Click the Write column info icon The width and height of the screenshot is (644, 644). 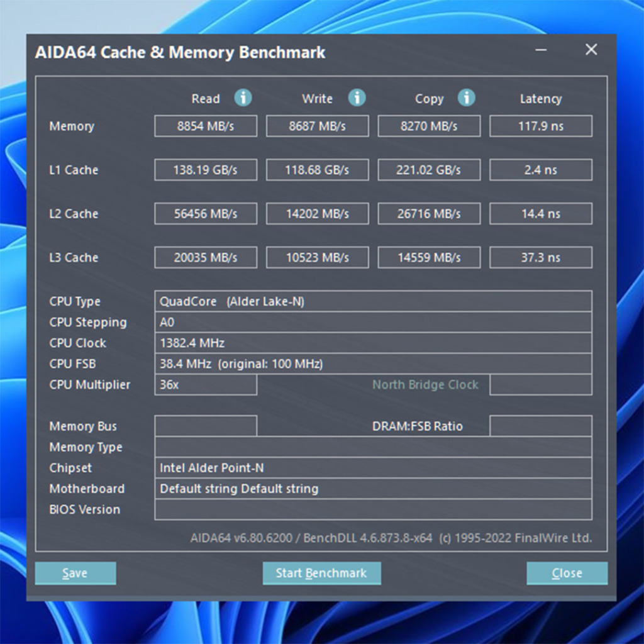click(x=357, y=97)
